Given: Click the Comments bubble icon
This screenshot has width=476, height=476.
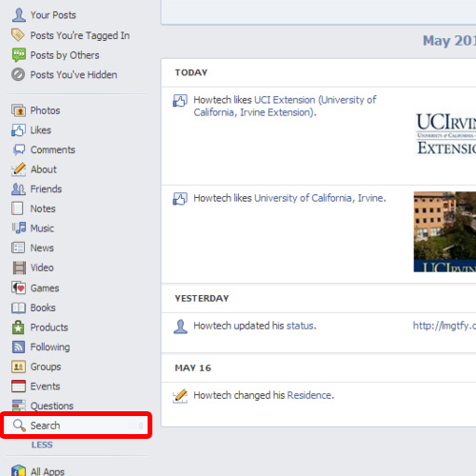Looking at the screenshot, I should tap(19, 149).
